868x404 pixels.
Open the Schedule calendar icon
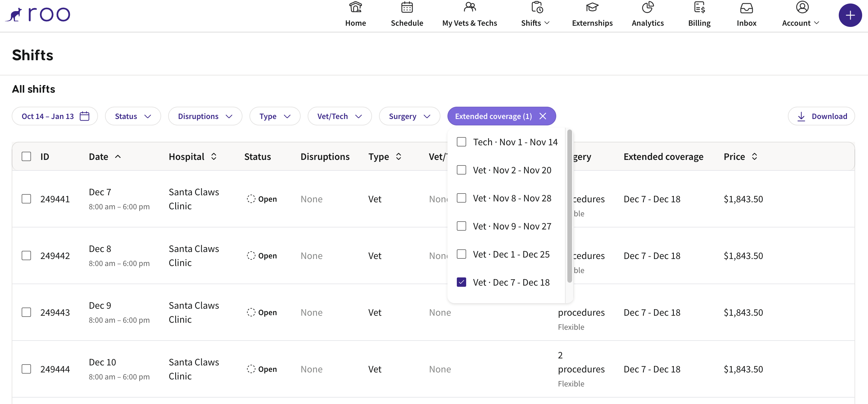coord(407,7)
